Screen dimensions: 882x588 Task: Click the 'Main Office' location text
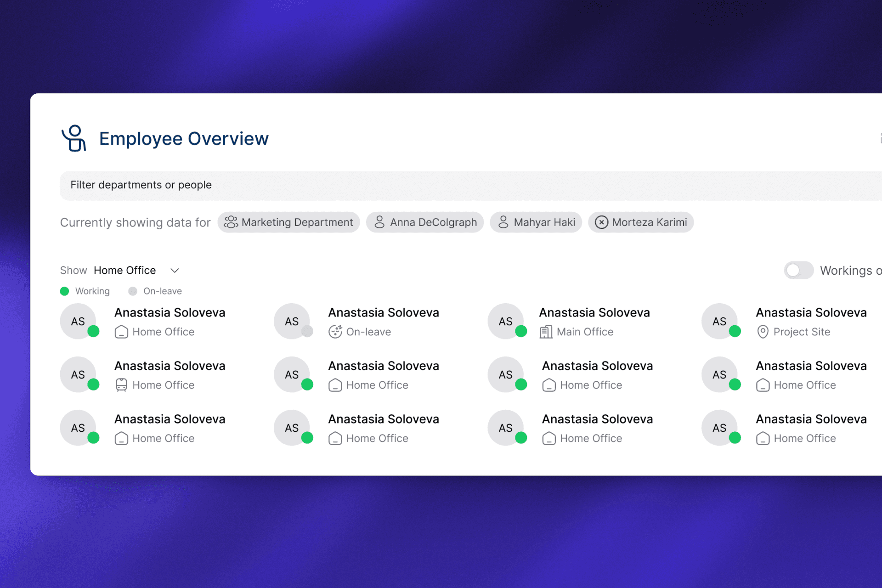[x=585, y=332]
